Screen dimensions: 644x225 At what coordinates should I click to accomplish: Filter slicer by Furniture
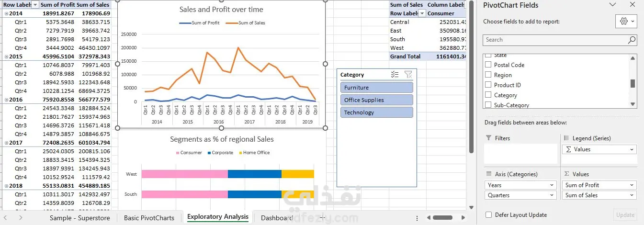point(376,88)
